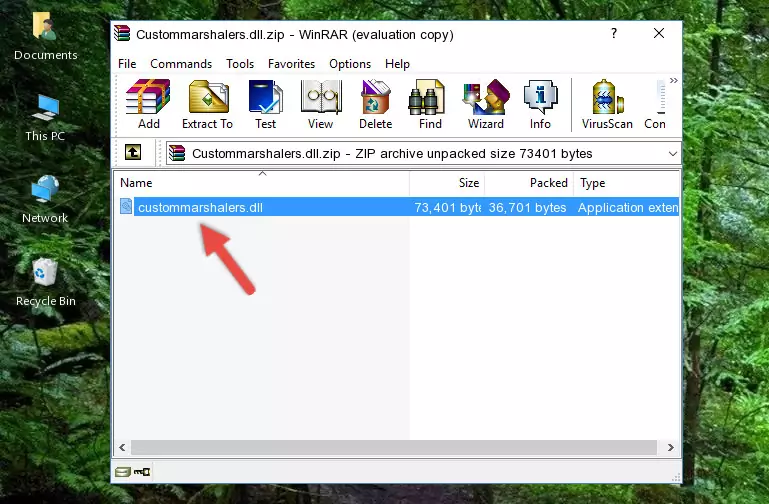Select the Network desktop icon
The height and width of the screenshot is (504, 769).
45,200
